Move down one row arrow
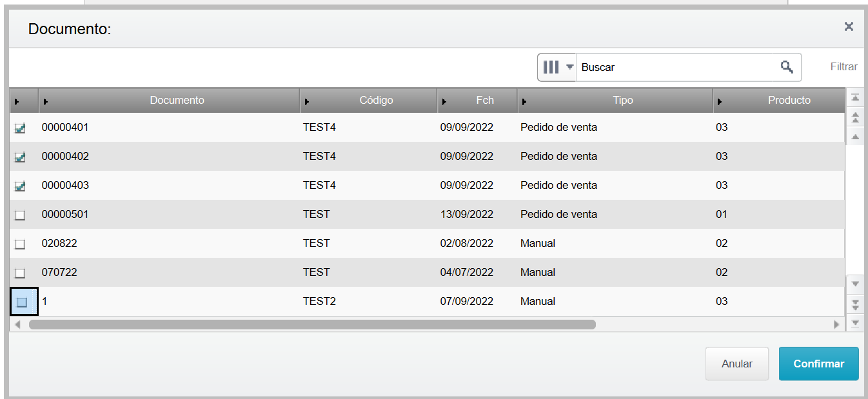 tap(855, 284)
